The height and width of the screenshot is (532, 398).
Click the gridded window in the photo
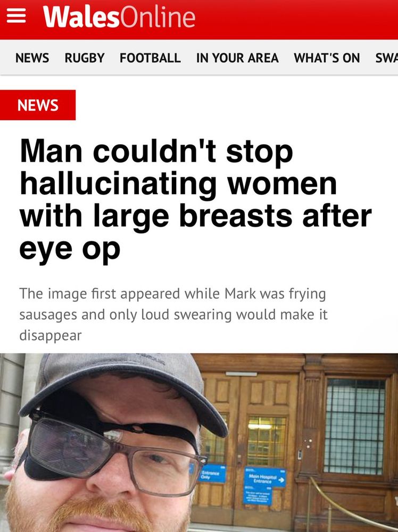pyautogui.click(x=354, y=426)
